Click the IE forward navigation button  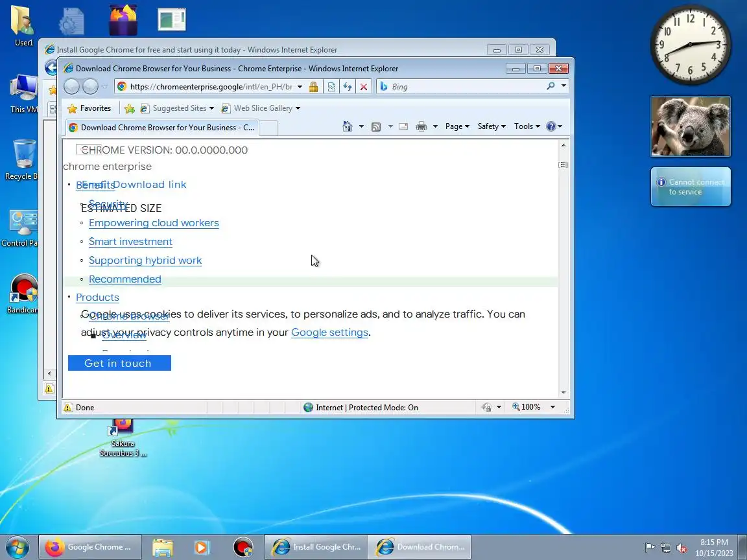[x=90, y=87]
